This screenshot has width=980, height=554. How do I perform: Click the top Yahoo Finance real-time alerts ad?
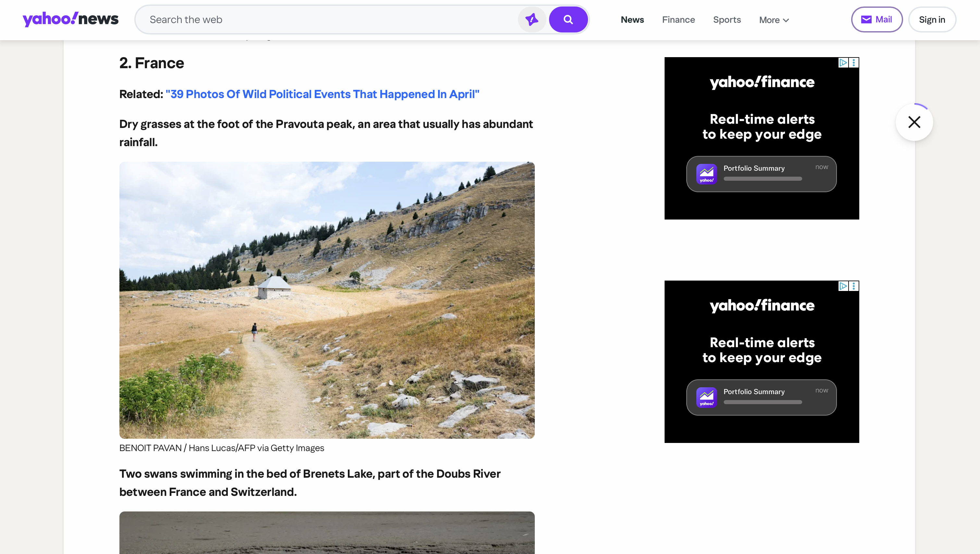(x=762, y=138)
